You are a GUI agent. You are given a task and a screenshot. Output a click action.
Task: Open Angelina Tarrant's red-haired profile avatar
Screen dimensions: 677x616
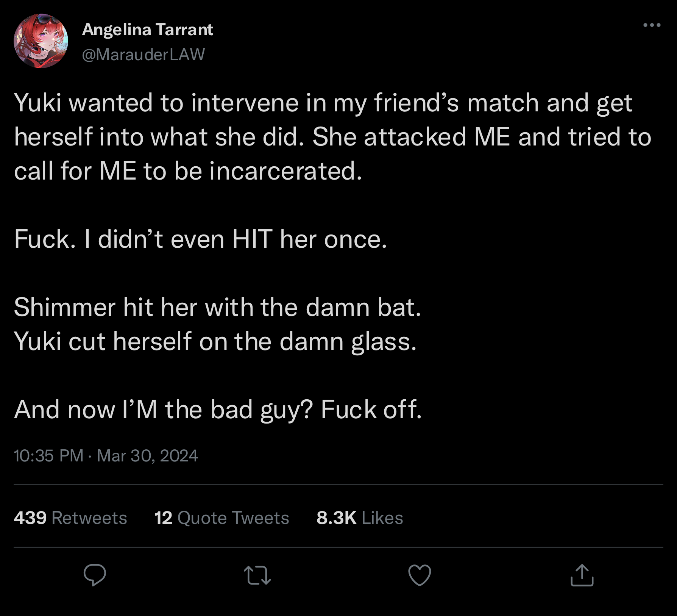click(x=41, y=41)
